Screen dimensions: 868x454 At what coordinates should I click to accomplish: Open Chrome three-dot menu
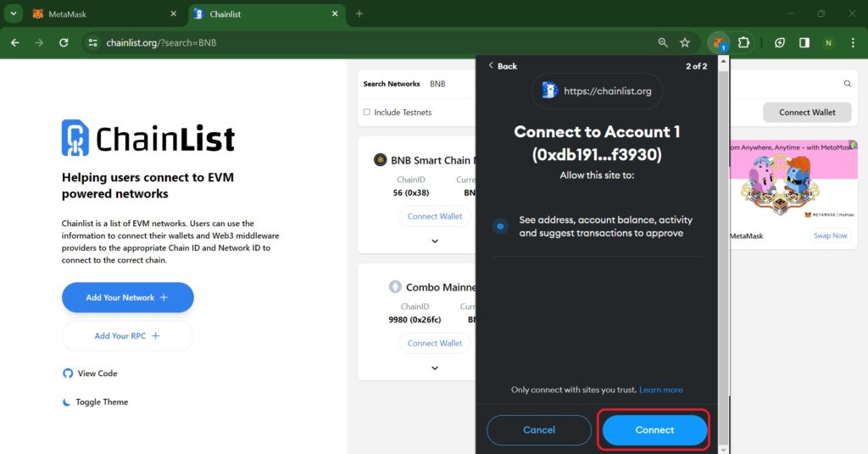[x=853, y=42]
